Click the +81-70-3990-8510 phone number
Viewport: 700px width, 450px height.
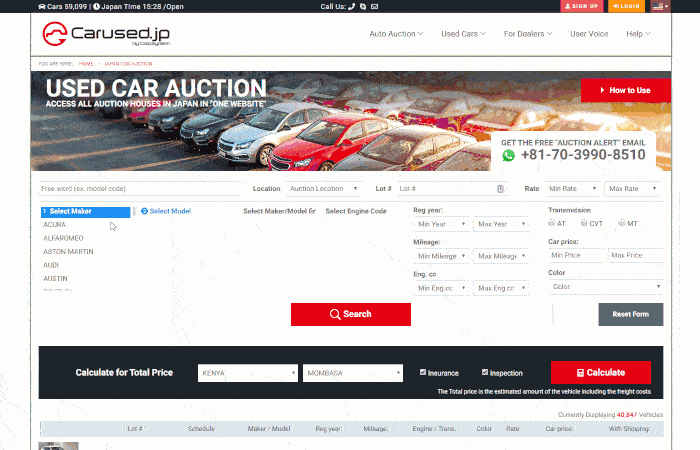[x=583, y=155]
